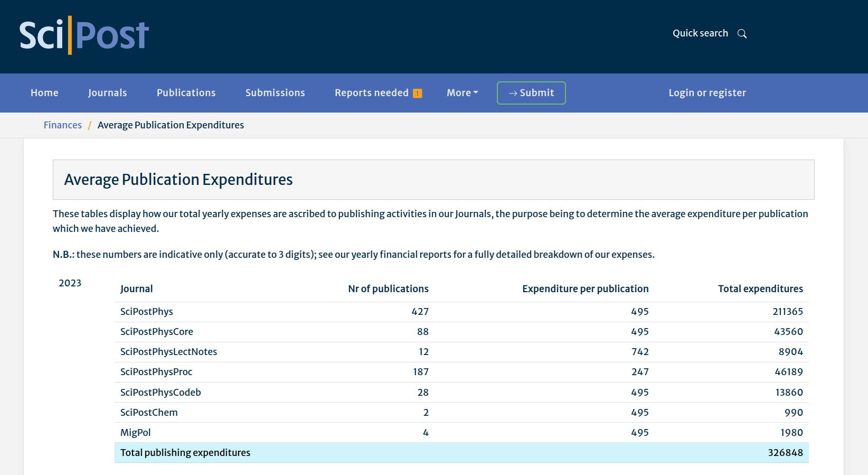Open Reports needed page
868x475 pixels.
coord(371,93)
